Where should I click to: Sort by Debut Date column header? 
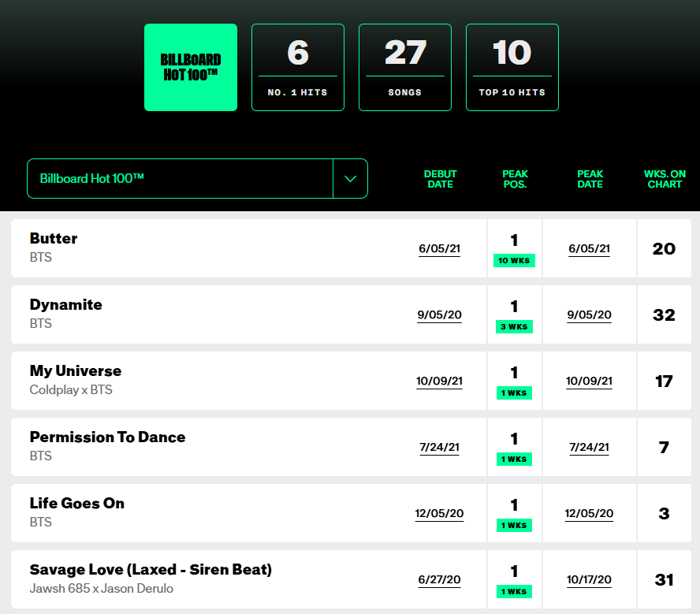coord(440,179)
